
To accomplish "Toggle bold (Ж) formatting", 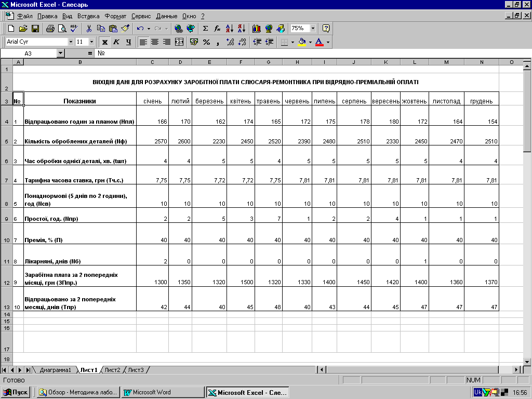I will pos(105,42).
